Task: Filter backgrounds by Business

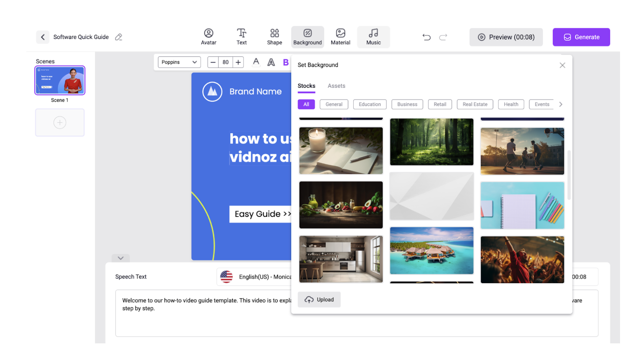Action: [407, 104]
